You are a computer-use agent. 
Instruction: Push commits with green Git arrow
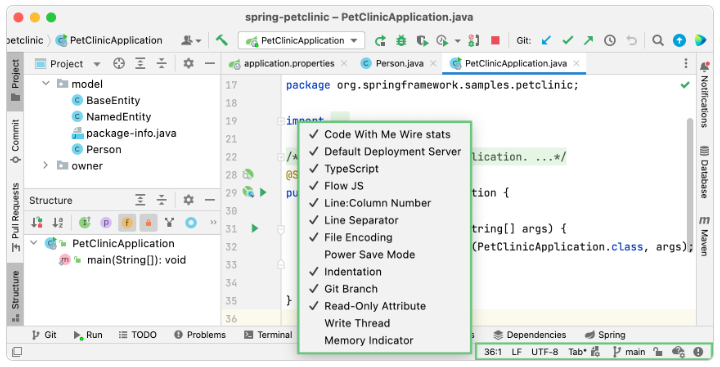tap(588, 40)
